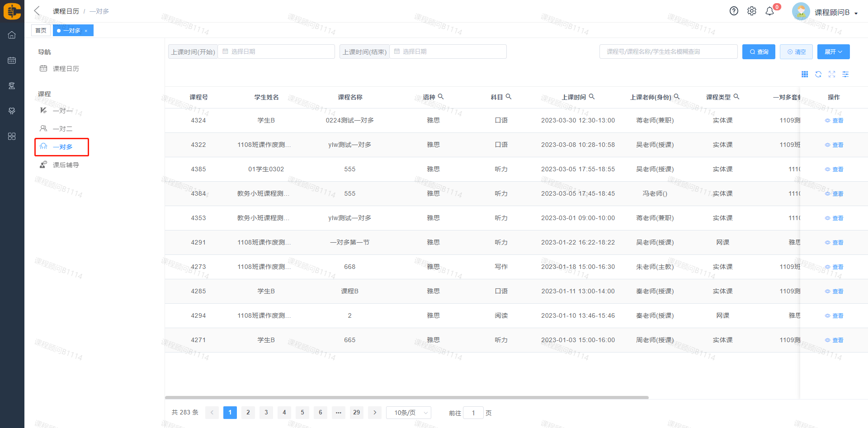This screenshot has width=868, height=428.
Task: Click the table refresh icon
Action: (x=818, y=75)
